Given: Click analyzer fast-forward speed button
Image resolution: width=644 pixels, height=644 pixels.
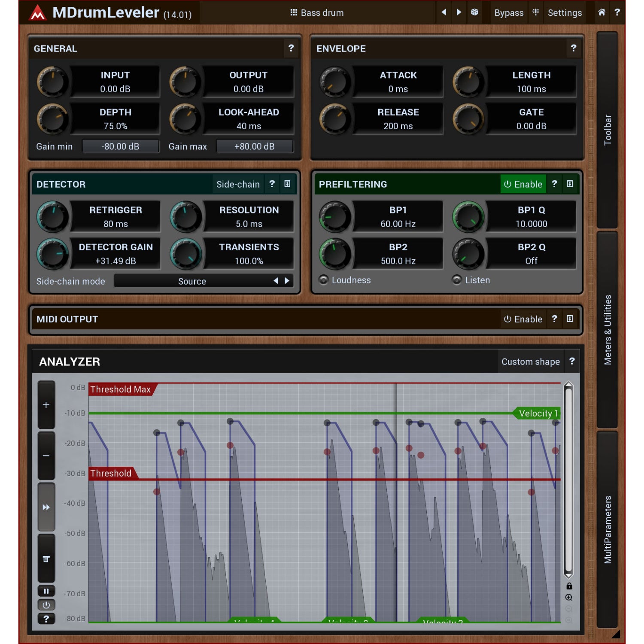Looking at the screenshot, I should 46,507.
